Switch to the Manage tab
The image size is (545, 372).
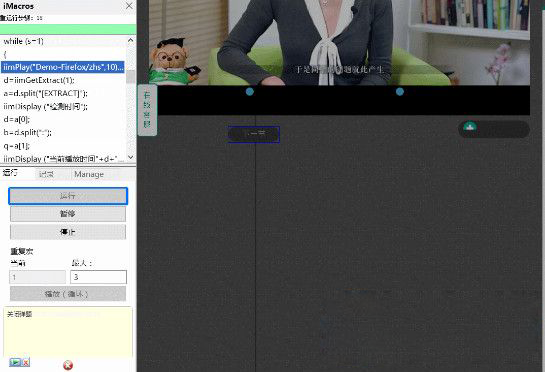coord(89,174)
